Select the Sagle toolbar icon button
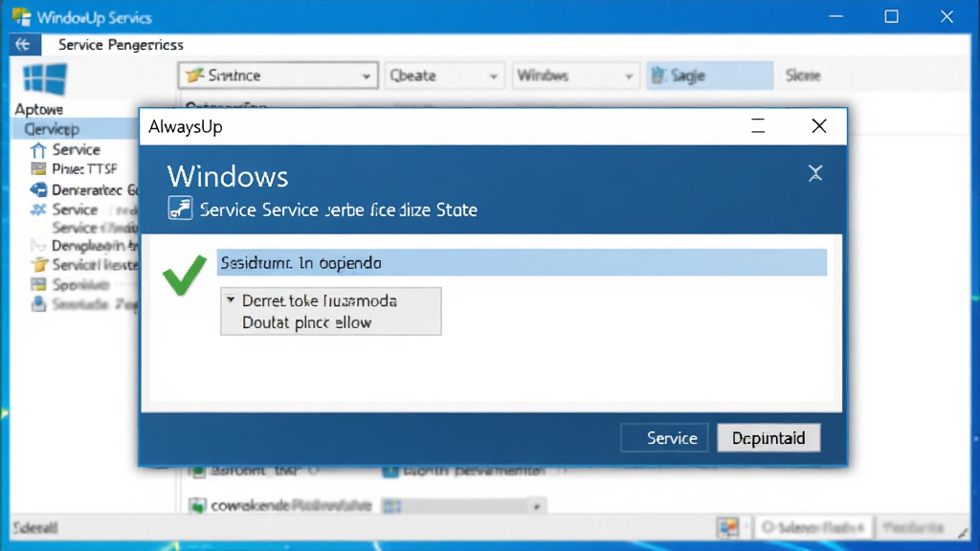The width and height of the screenshot is (980, 551). pos(709,76)
